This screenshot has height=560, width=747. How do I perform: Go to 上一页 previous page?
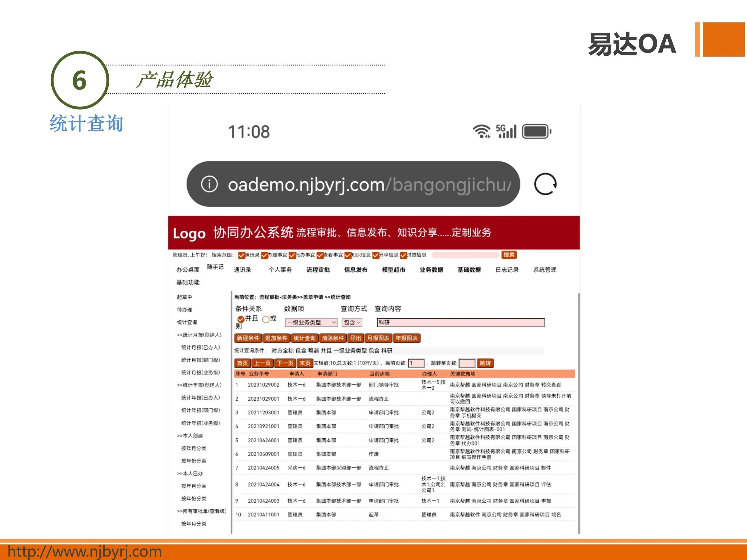coord(262,363)
